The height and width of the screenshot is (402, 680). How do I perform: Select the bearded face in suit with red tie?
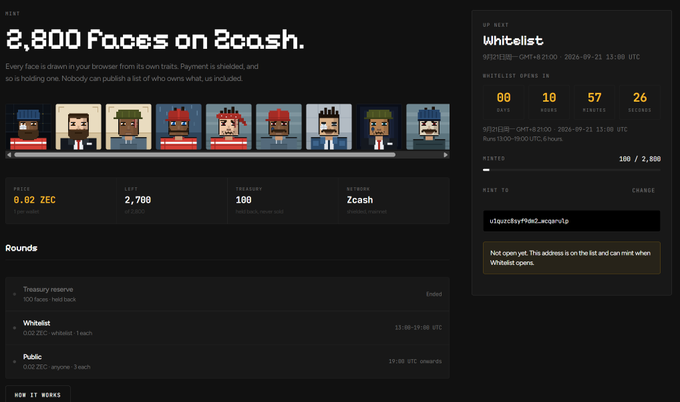point(78,127)
